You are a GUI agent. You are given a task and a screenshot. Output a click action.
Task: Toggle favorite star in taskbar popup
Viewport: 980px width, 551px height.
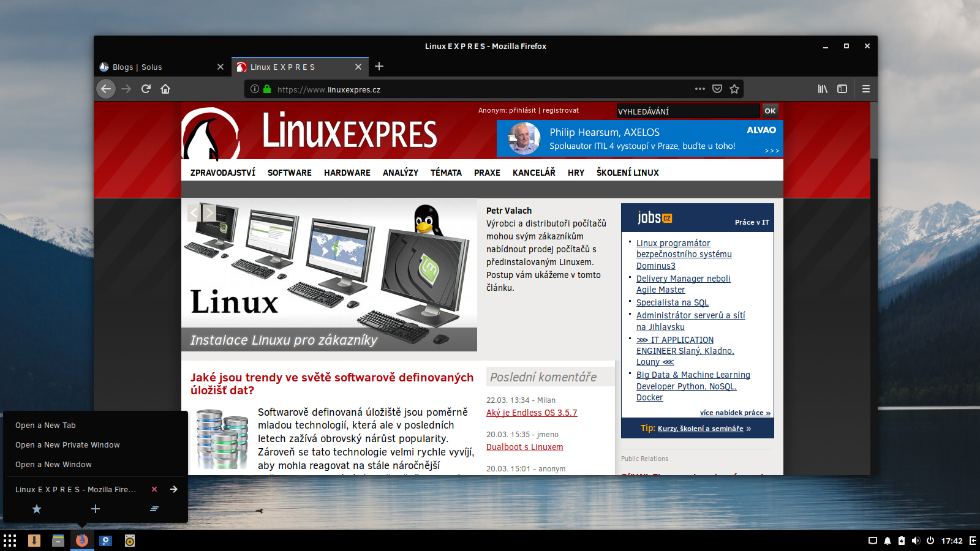pos(37,509)
